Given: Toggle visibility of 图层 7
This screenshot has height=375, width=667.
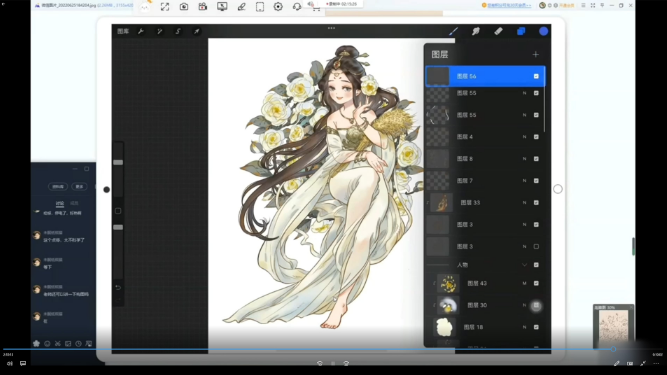Looking at the screenshot, I should click(x=536, y=181).
